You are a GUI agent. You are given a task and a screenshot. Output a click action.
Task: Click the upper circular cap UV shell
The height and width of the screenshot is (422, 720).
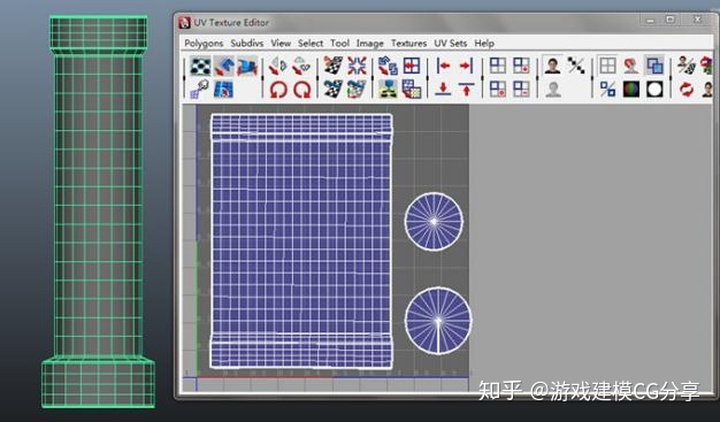tap(434, 222)
